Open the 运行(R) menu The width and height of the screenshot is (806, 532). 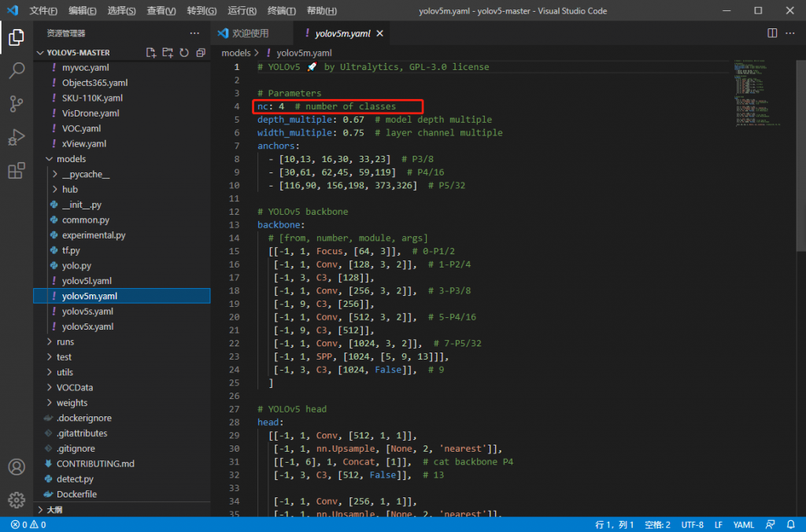(x=242, y=11)
